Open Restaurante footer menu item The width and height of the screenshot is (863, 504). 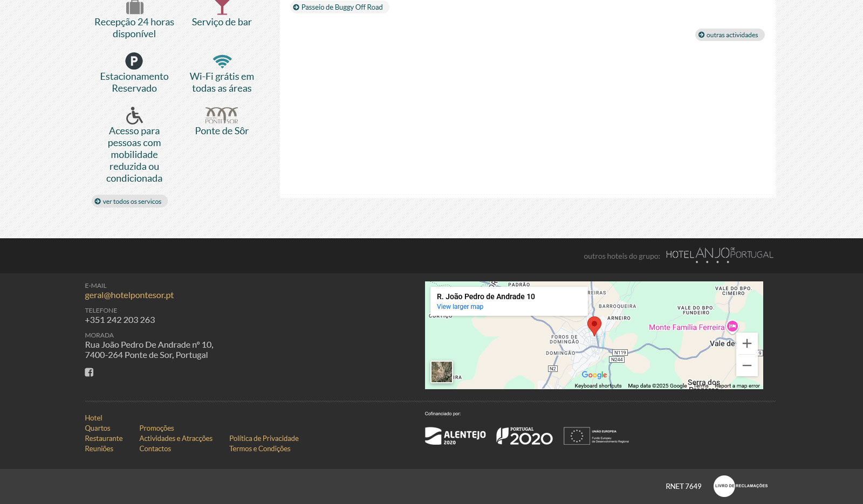coord(104,439)
